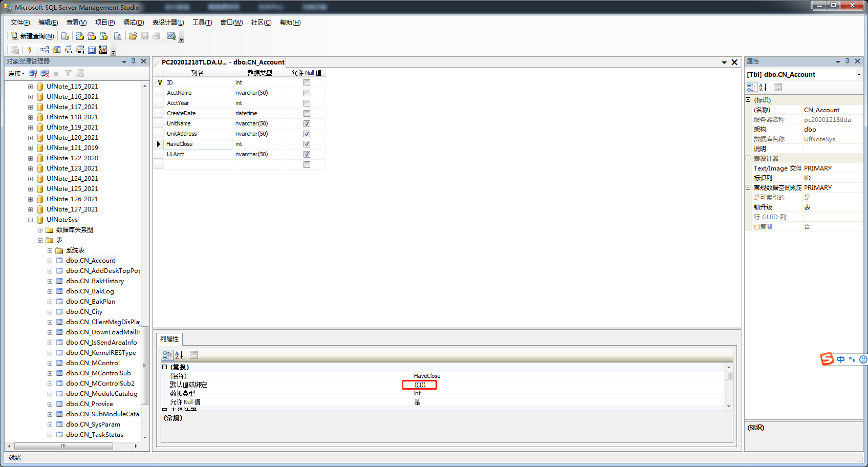Click Object Explorer vertical scrollbar thumb
The image size is (868, 467).
(x=144, y=365)
